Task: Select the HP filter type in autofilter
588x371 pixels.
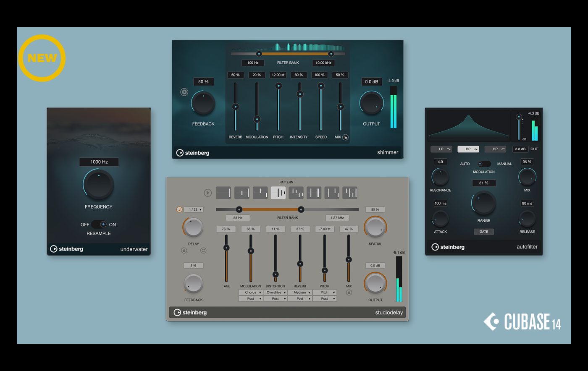Action: click(495, 149)
